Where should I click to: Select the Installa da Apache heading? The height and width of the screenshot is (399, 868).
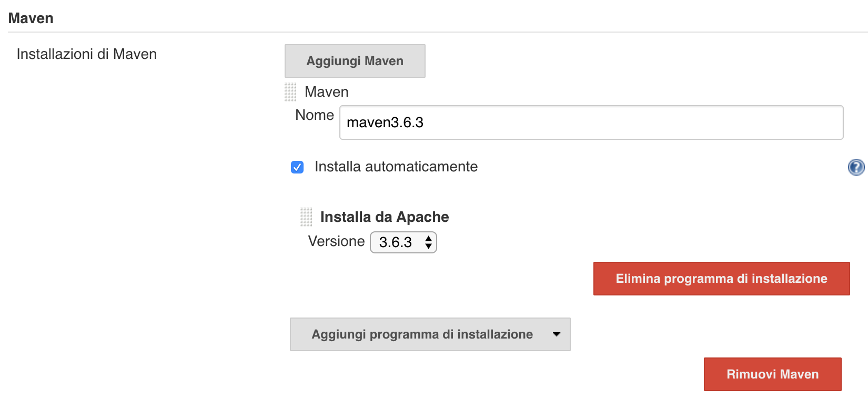point(385,217)
